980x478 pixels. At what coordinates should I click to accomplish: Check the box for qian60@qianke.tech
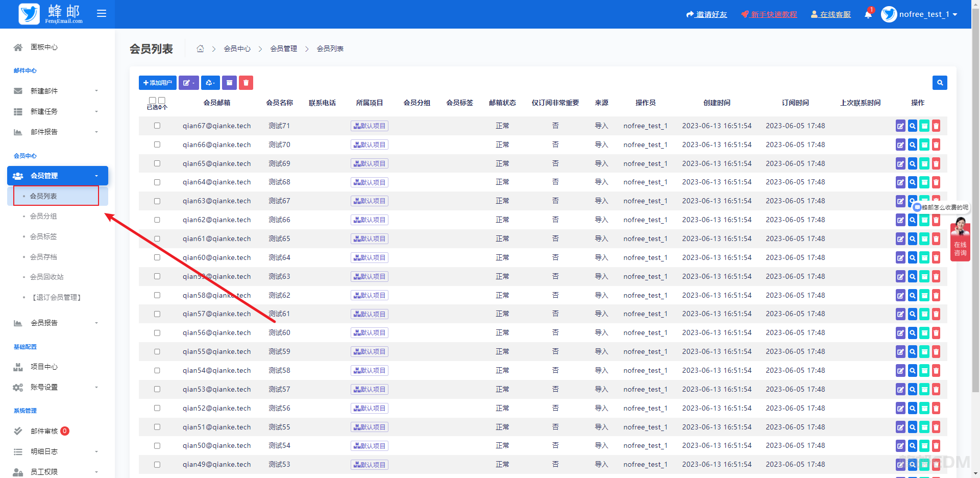tap(157, 257)
